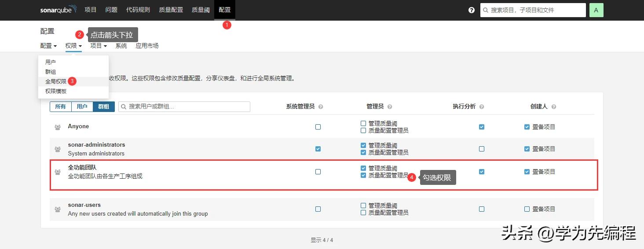644x249 pixels.
Task: Click help icon next to 管理员 column
Action: click(390, 107)
